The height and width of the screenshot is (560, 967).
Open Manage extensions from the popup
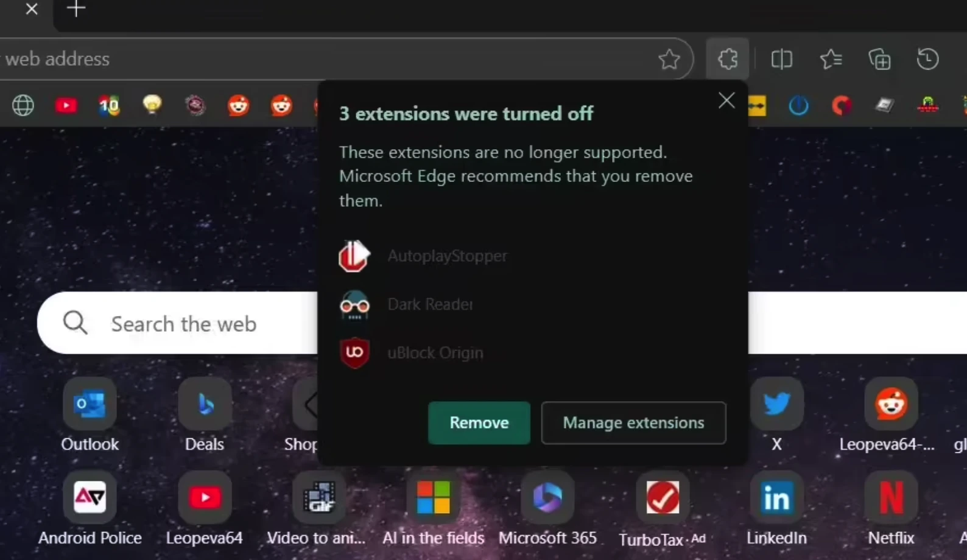tap(633, 422)
